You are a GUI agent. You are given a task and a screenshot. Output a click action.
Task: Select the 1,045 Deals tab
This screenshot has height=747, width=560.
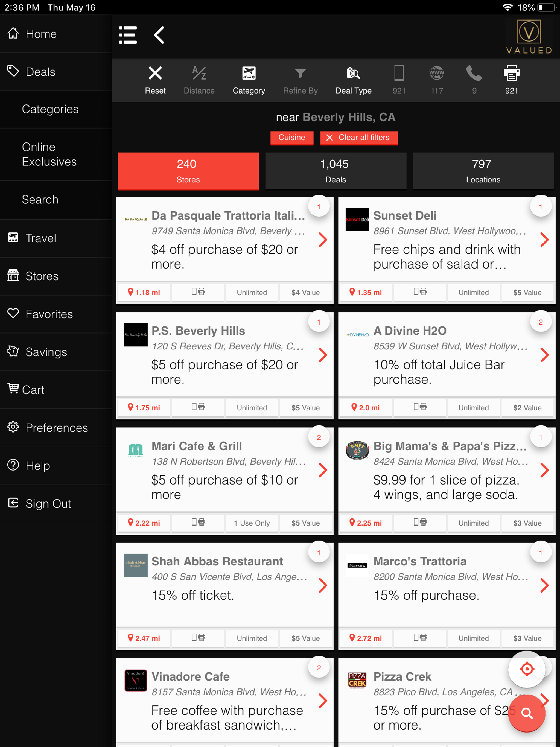[336, 171]
